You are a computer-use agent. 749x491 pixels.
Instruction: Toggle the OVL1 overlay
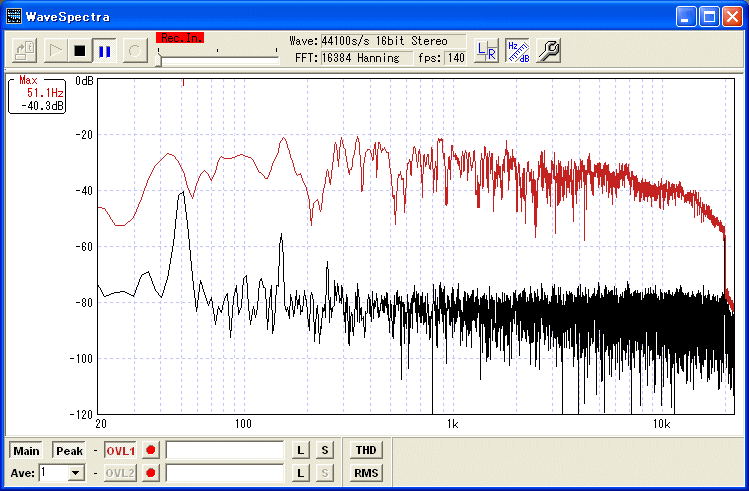[x=120, y=451]
